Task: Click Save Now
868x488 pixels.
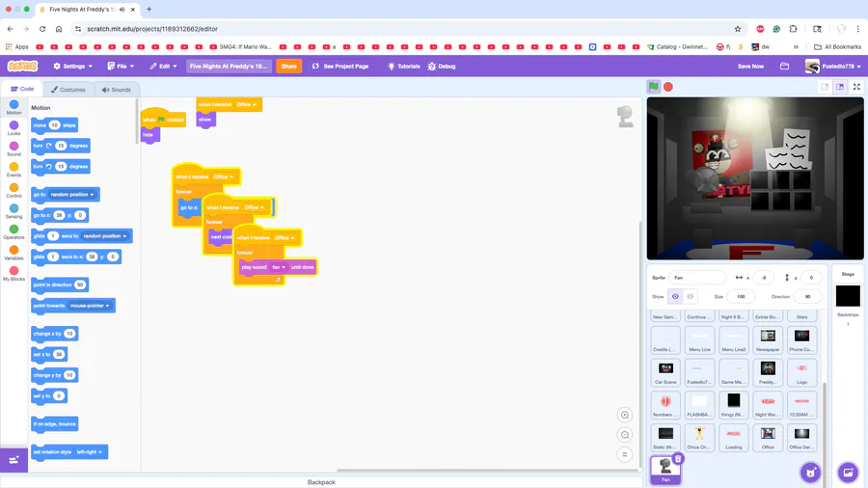Action: [x=750, y=66]
